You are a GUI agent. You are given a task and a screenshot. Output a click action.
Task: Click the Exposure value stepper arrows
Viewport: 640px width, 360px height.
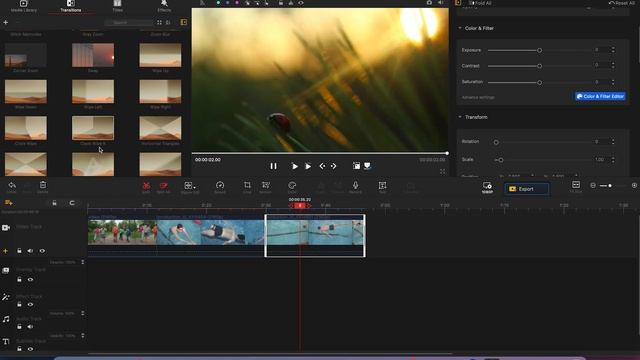pos(613,50)
